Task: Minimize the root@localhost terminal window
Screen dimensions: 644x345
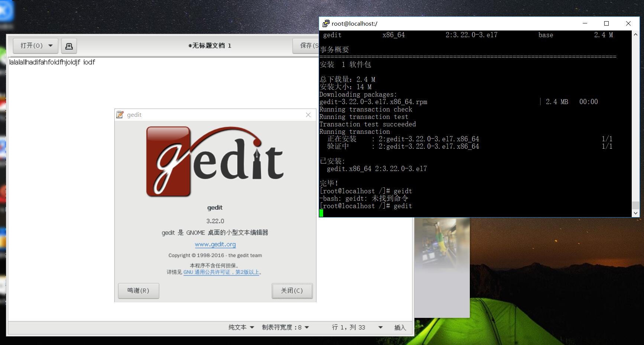Action: [x=585, y=23]
